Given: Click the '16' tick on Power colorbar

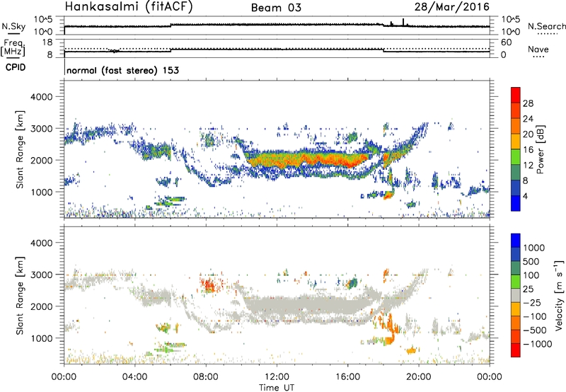Looking at the screenshot, I should [x=528, y=150].
